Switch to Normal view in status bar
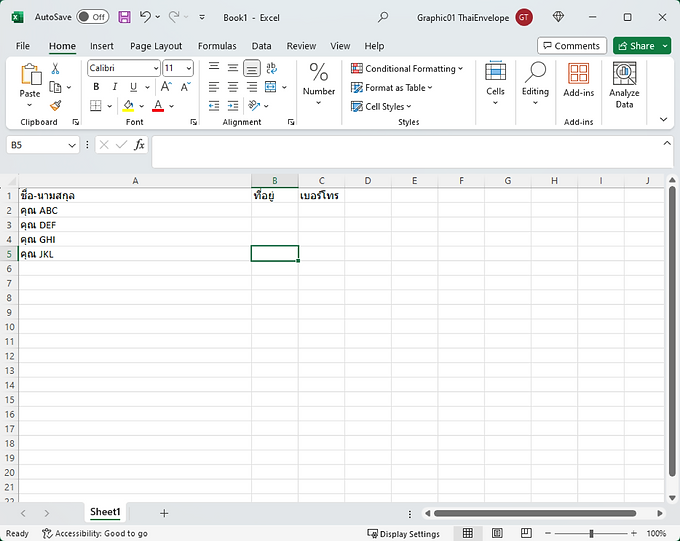The image size is (680, 541). (x=468, y=533)
